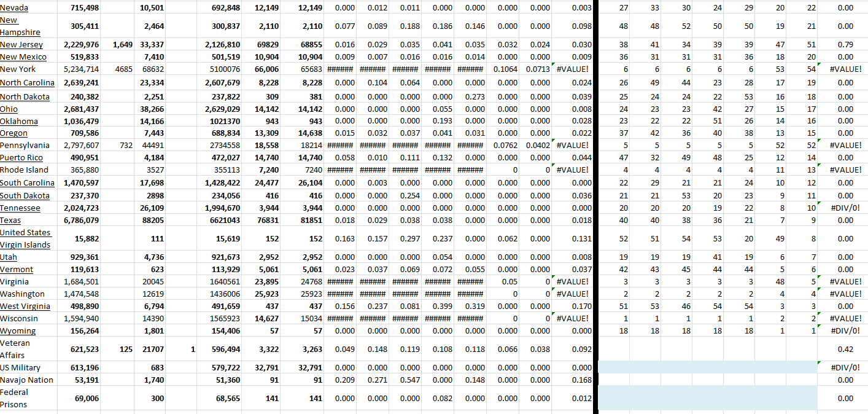
Task: Follow the New Jersey state link
Action: pyautogui.click(x=21, y=44)
